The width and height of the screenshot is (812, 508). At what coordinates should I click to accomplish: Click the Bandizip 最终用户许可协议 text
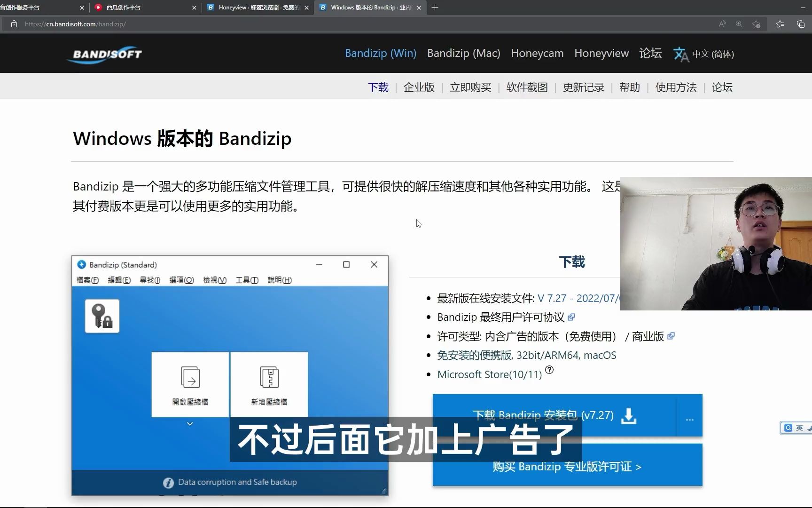pyautogui.click(x=501, y=317)
